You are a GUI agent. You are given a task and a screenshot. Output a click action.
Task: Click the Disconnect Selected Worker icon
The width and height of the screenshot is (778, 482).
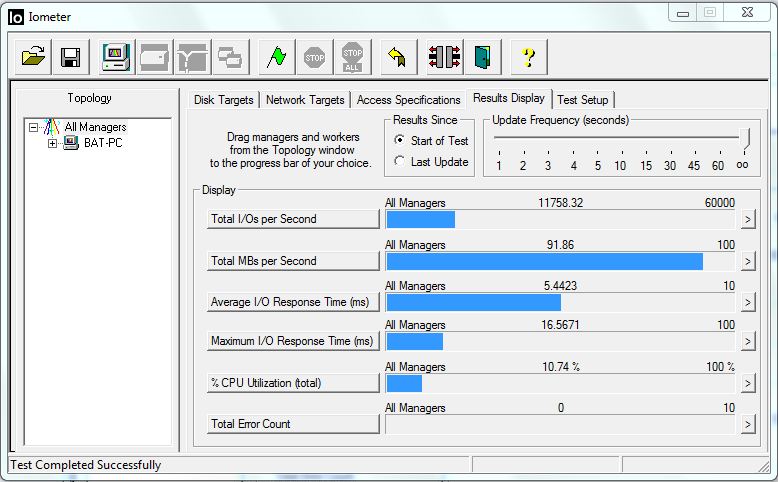[445, 57]
